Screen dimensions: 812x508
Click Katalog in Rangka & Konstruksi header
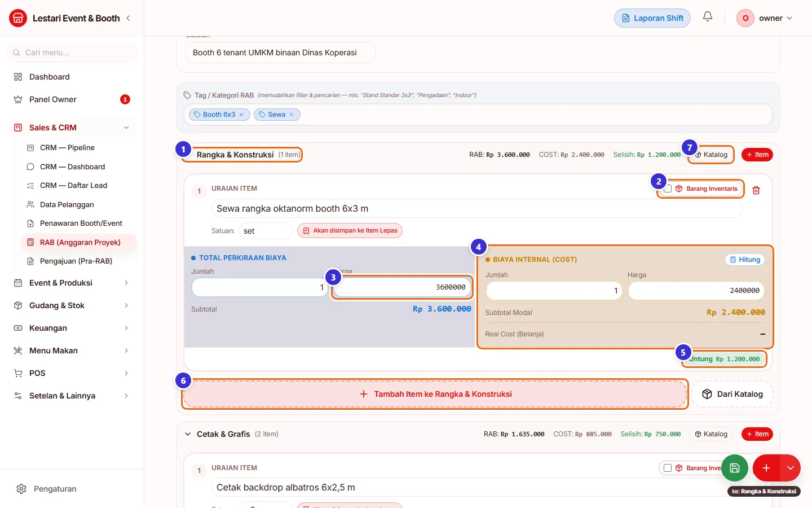(711, 155)
